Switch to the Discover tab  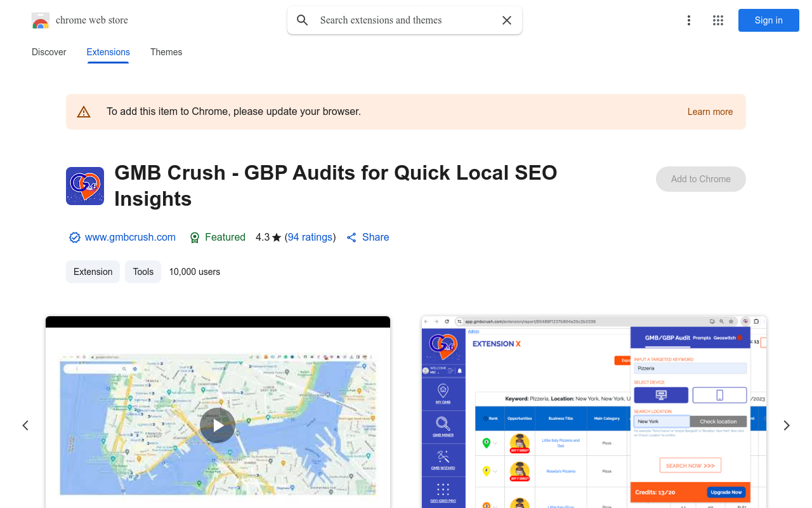point(49,52)
